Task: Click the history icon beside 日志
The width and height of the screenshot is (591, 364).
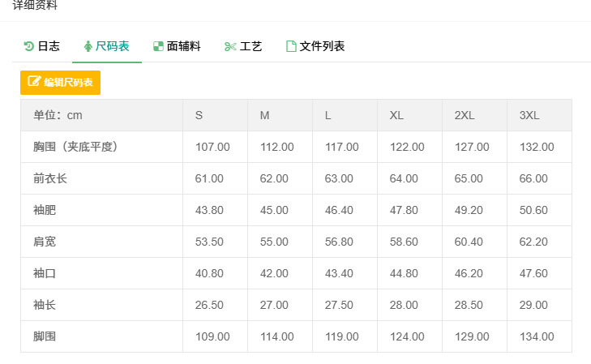Action: (x=29, y=46)
